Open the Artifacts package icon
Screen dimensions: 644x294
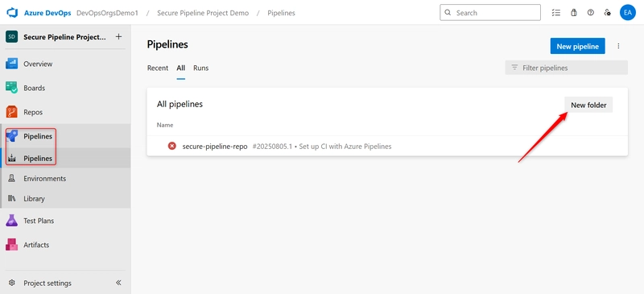click(11, 245)
